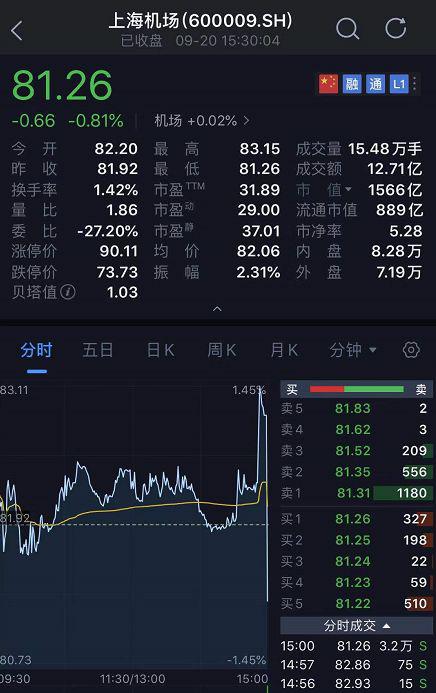Image resolution: width=436 pixels, height=693 pixels.
Task: Tap the 成交量 15.48万手 value
Action: click(x=385, y=148)
